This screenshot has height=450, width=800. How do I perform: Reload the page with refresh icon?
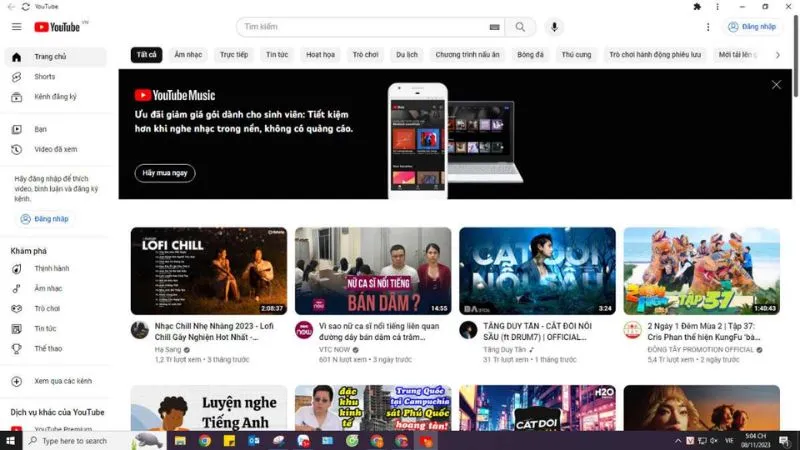click(x=26, y=7)
